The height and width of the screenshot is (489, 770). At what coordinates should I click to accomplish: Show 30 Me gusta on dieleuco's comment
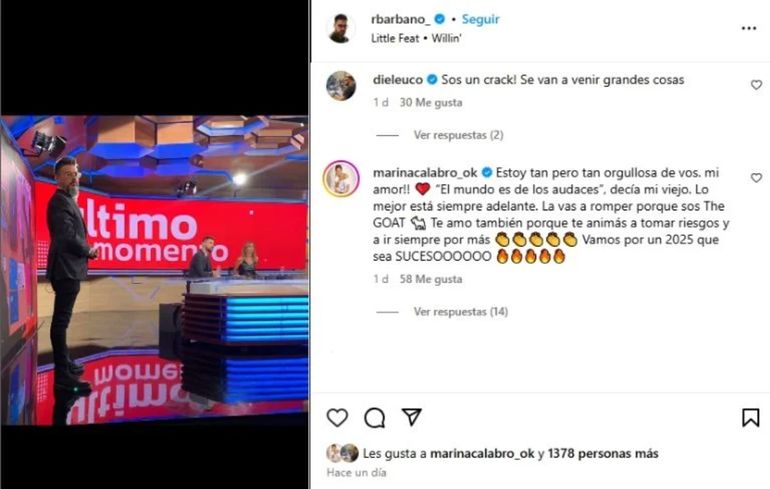pyautogui.click(x=431, y=102)
